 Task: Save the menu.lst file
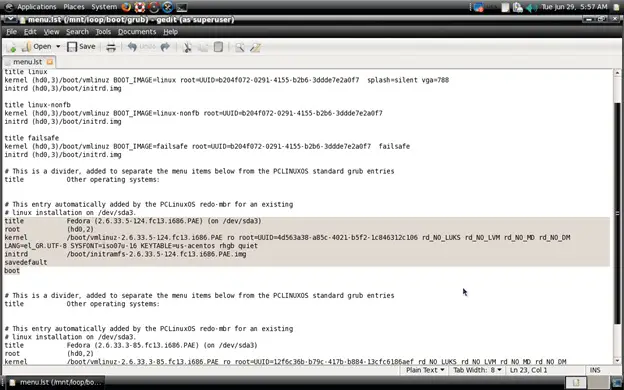81,47
